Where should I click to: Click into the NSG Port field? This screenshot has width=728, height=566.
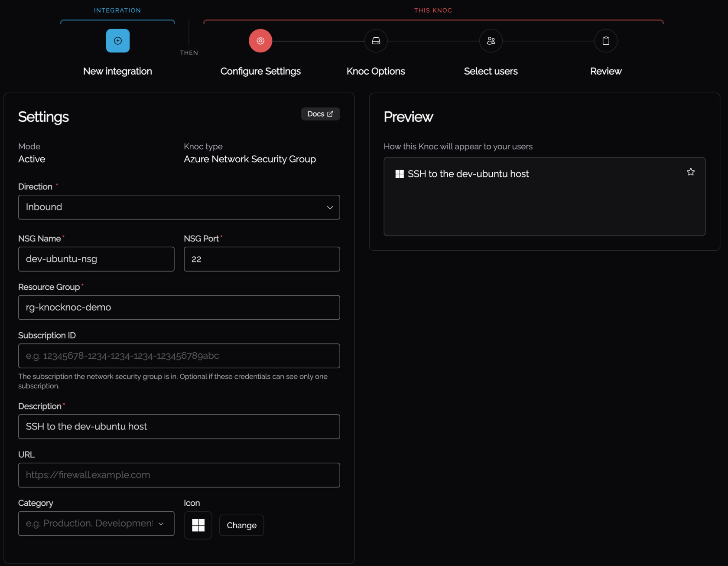tap(262, 259)
